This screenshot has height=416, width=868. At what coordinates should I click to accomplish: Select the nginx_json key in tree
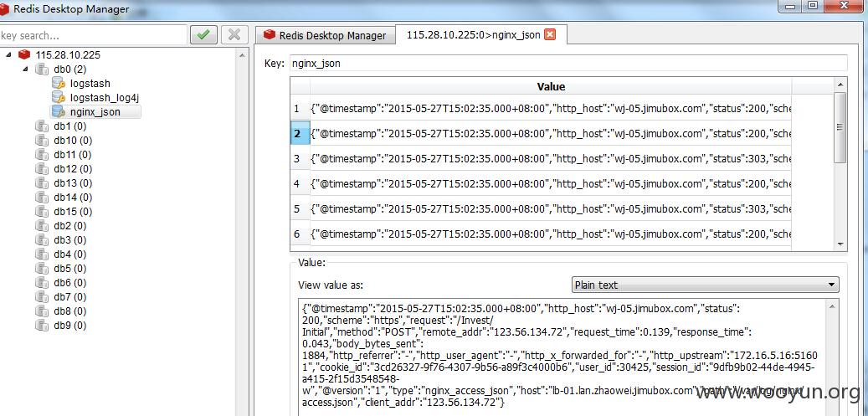point(95,112)
